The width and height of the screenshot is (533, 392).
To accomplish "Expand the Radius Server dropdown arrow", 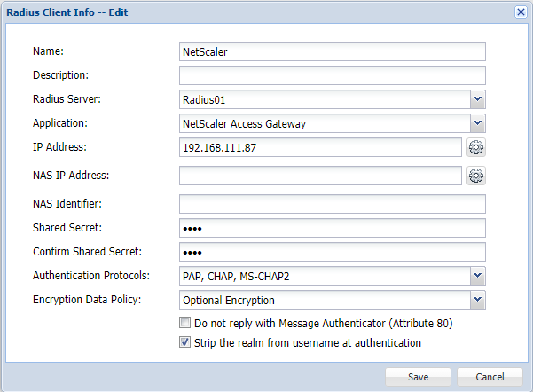I will (x=477, y=99).
